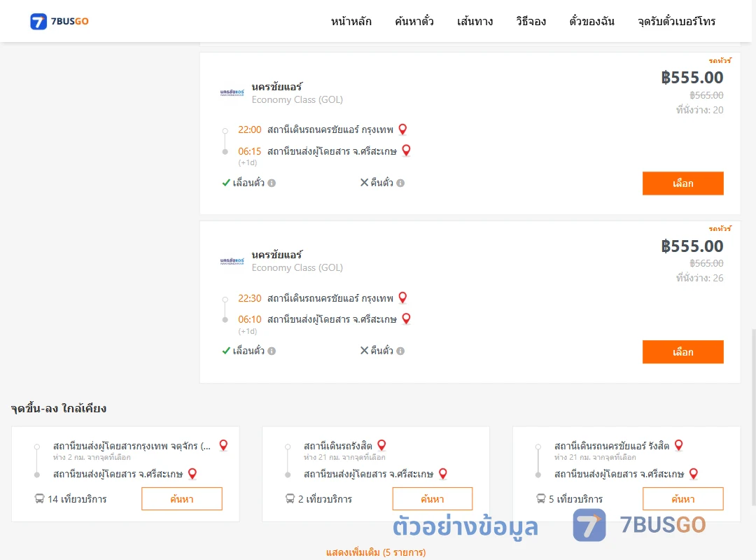Click map pin for 22:00 departure station
The width and height of the screenshot is (756, 560).
[402, 129]
